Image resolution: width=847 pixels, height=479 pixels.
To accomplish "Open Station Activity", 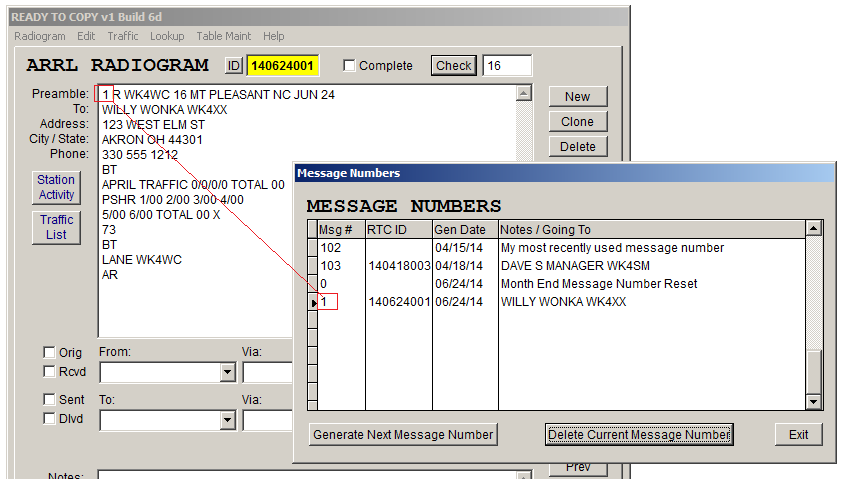I will click(56, 187).
